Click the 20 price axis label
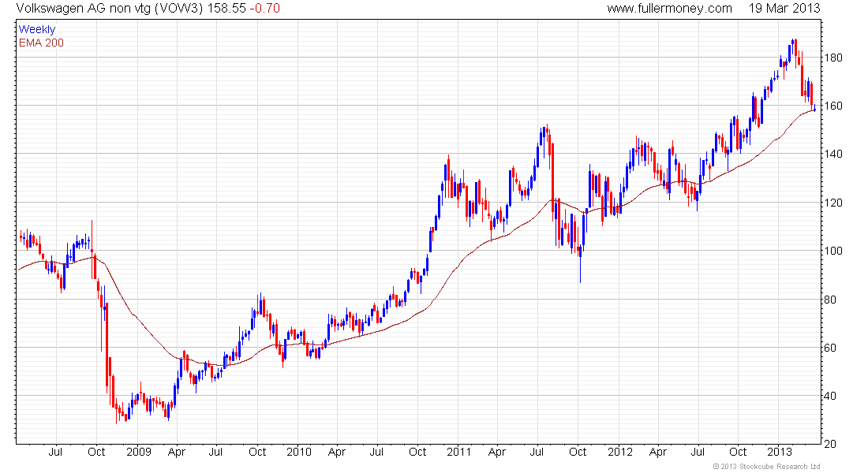Image resolution: width=868 pixels, height=473 pixels. pyautogui.click(x=830, y=444)
